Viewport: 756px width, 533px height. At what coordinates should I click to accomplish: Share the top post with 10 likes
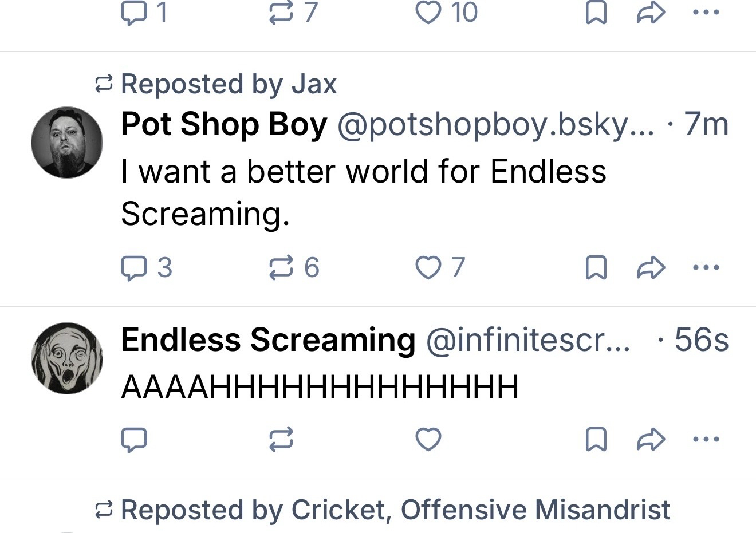click(651, 13)
